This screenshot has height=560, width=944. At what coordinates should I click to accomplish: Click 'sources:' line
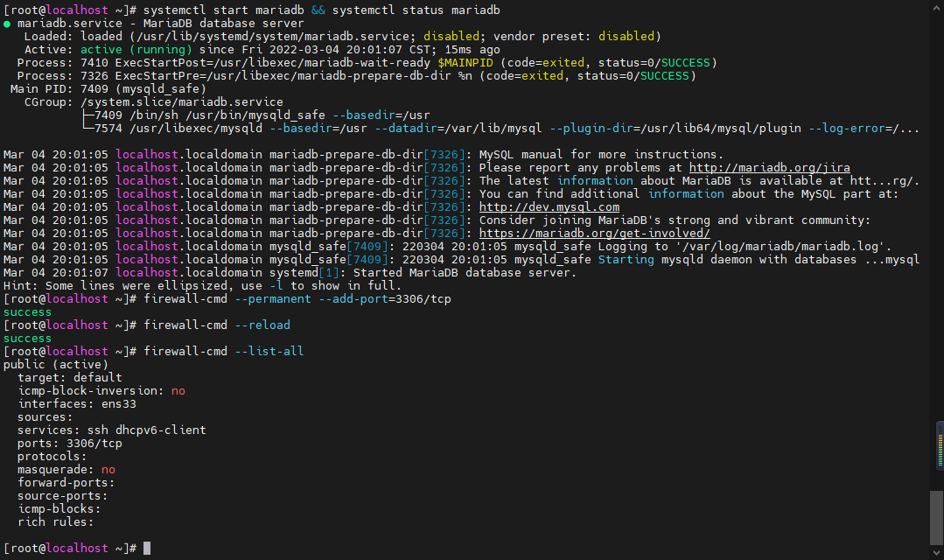pyautogui.click(x=45, y=417)
